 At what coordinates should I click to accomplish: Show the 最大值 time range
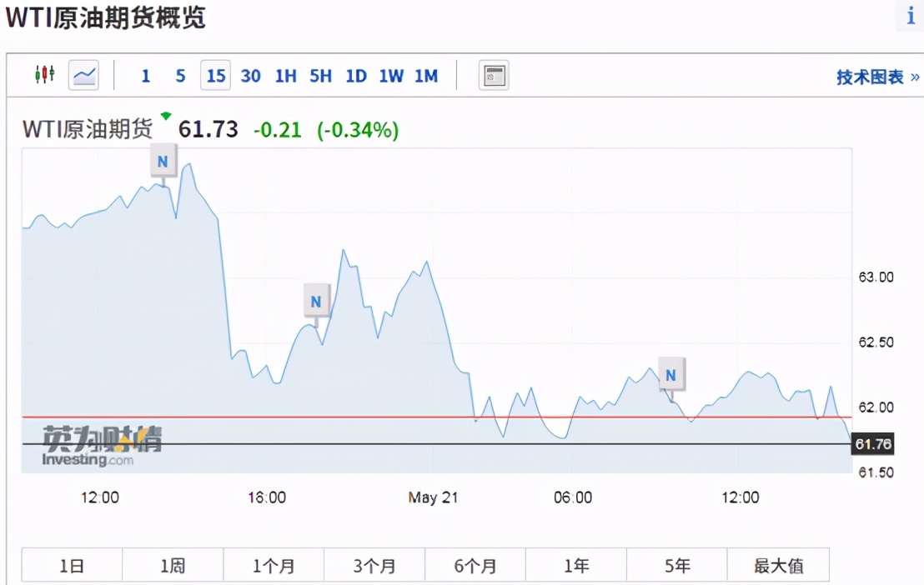(x=778, y=566)
